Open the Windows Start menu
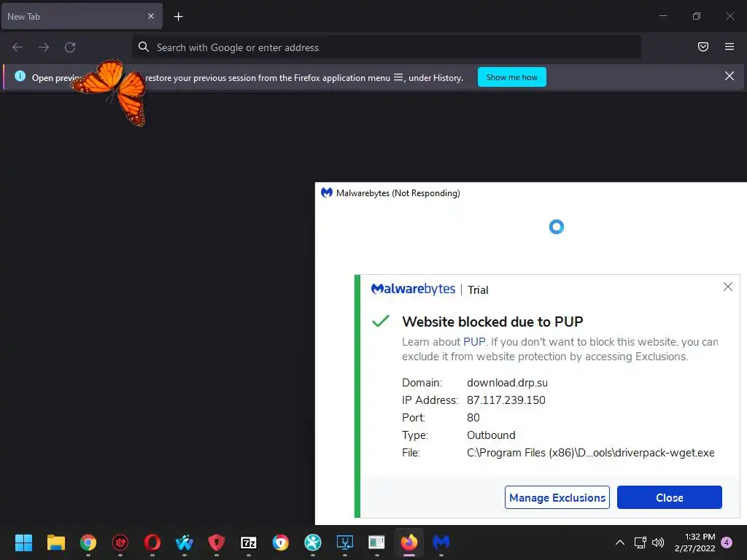This screenshot has width=747, height=560. click(x=24, y=542)
